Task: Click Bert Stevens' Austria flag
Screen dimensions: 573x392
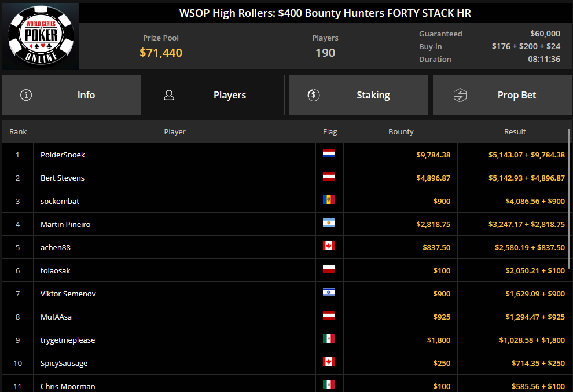Action: (x=329, y=176)
